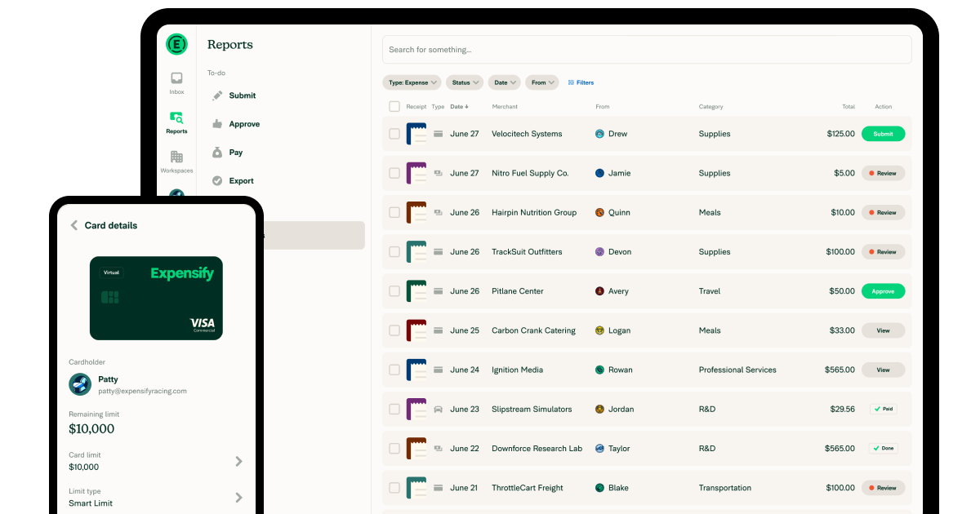
Task: Click the Submit button for Velocitech Systems
Action: [884, 134]
